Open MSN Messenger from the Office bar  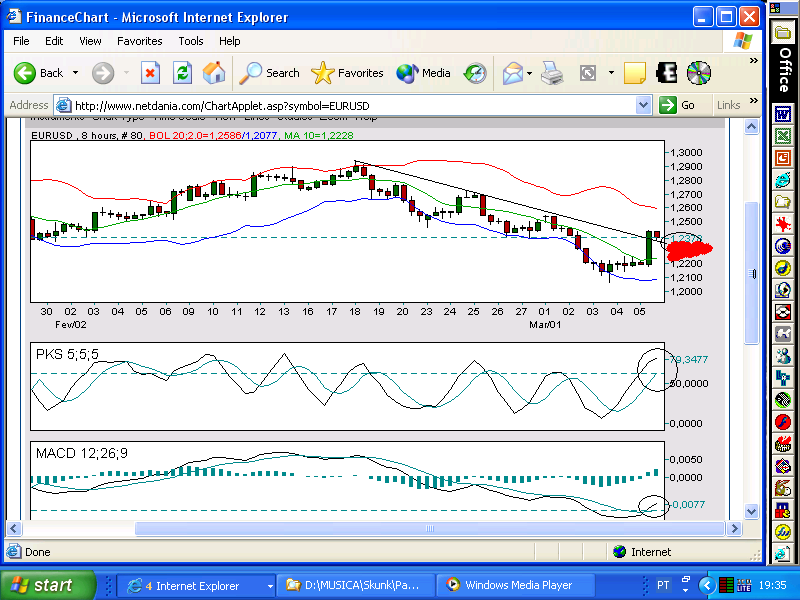click(783, 356)
